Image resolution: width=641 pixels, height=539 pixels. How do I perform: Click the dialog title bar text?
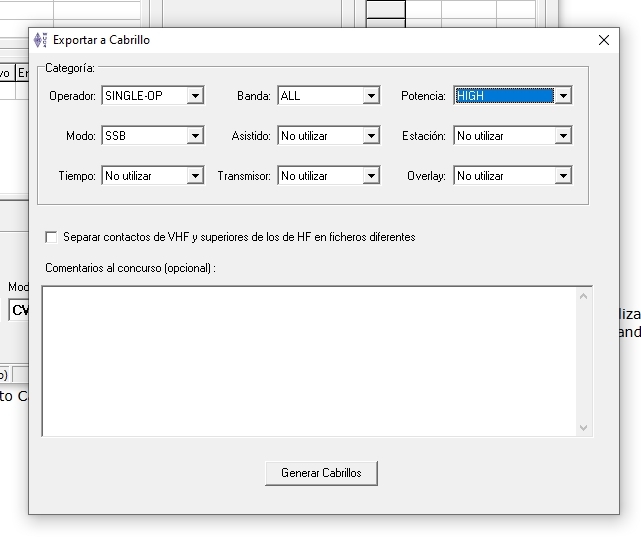(x=101, y=40)
